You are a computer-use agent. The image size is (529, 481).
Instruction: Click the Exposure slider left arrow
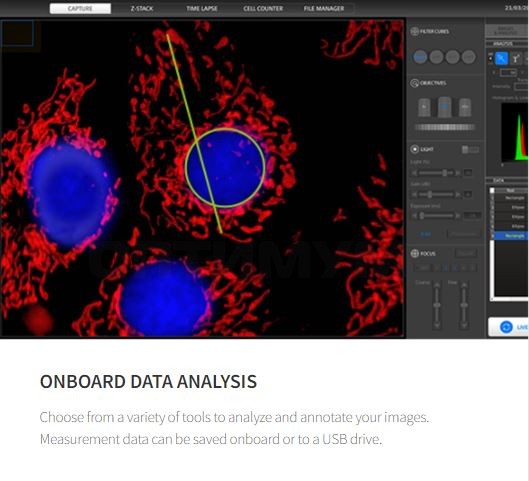click(x=415, y=216)
